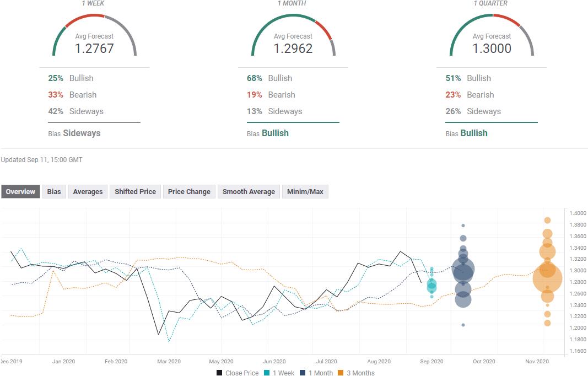The height and width of the screenshot is (376, 588).
Task: Click the 13% Sideways monthly row
Action: (x=274, y=111)
